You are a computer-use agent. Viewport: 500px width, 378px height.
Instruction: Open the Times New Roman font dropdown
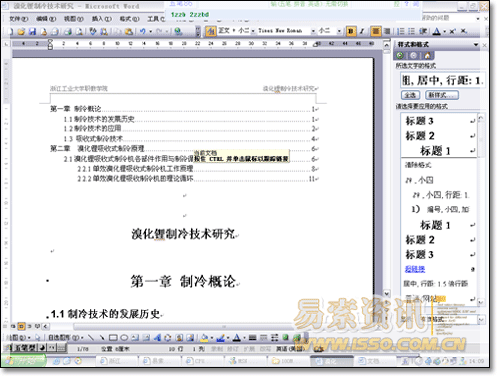click(x=313, y=31)
